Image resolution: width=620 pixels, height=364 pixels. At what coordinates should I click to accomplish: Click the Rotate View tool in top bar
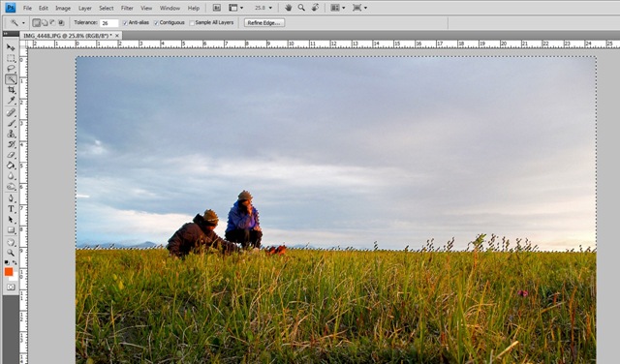[315, 8]
